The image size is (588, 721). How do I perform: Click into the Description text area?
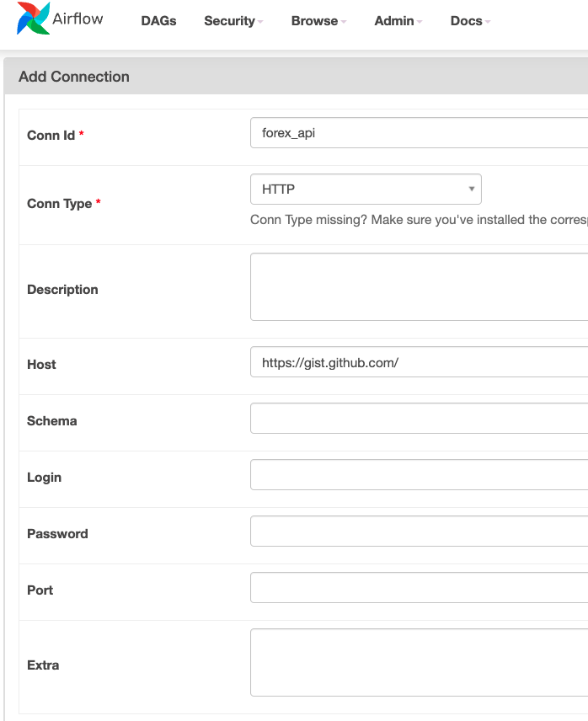[420, 286]
